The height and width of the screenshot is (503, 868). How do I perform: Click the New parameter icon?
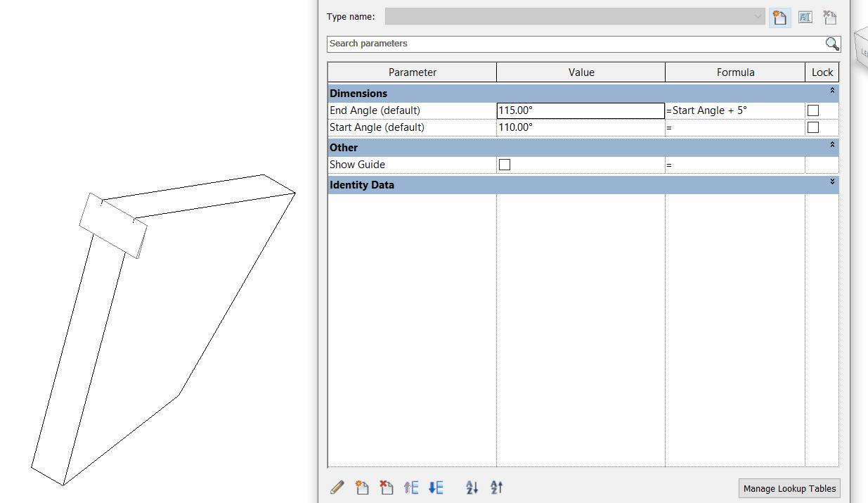pyautogui.click(x=362, y=488)
